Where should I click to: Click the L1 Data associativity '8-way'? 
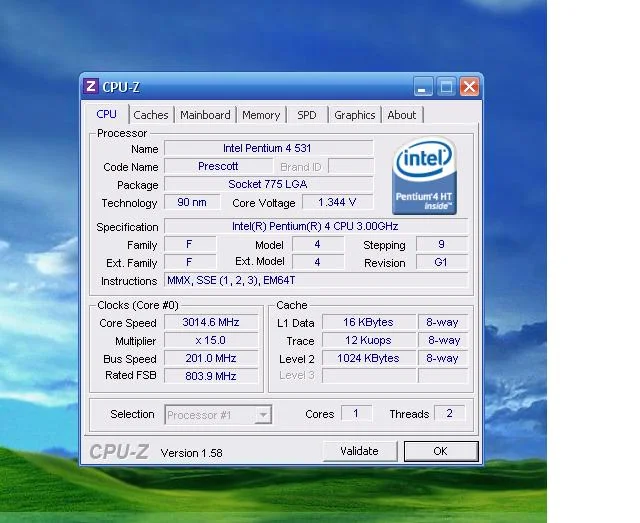tap(443, 322)
